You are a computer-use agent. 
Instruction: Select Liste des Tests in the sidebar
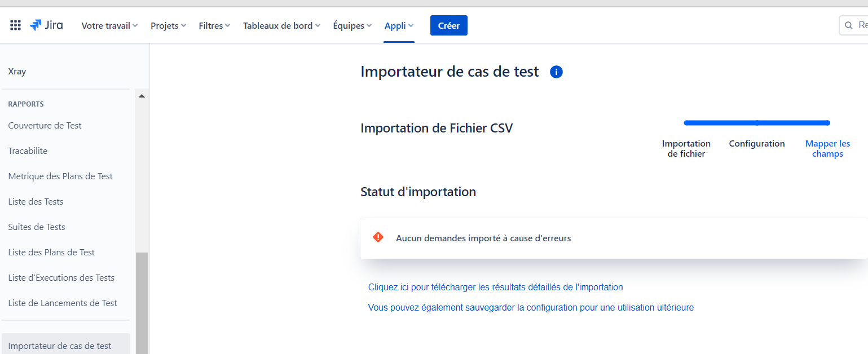coord(36,201)
